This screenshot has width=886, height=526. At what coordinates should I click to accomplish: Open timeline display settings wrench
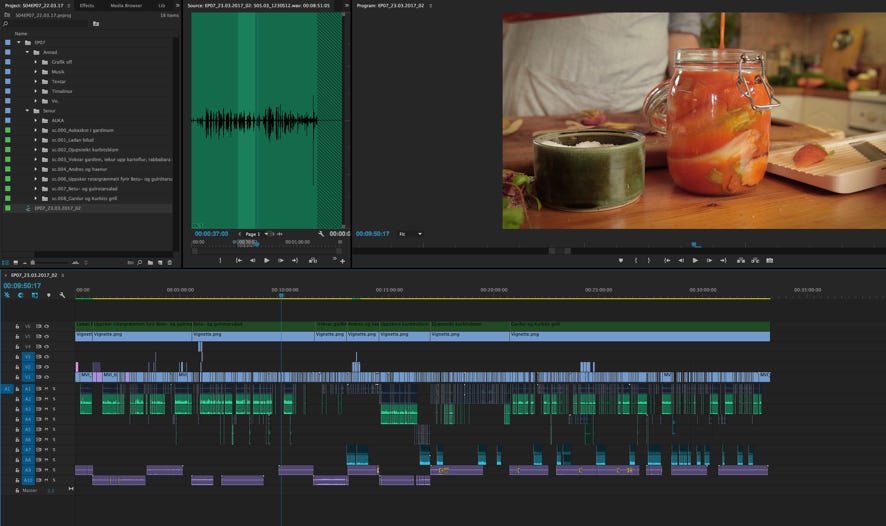click(62, 295)
